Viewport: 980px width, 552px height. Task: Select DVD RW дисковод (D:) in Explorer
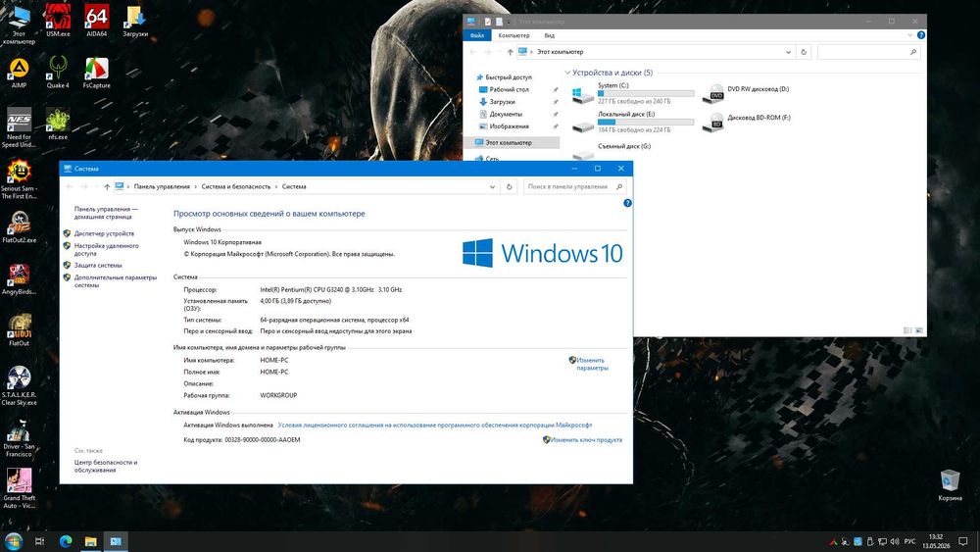(746, 94)
